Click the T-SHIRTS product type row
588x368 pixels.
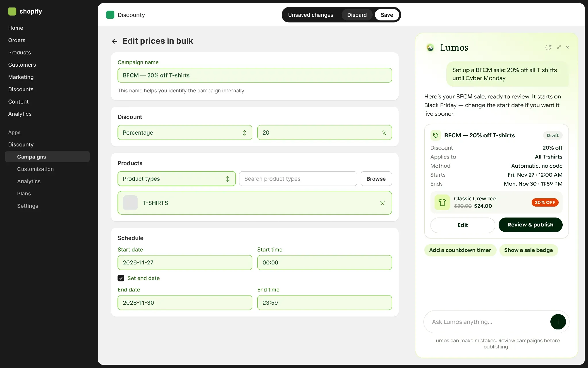coord(255,203)
